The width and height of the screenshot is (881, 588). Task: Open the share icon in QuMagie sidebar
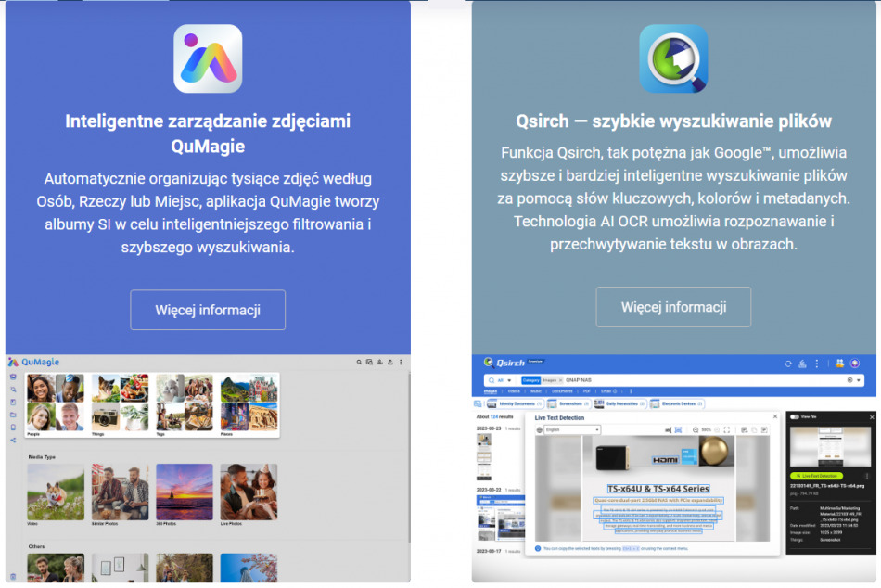click(13, 440)
